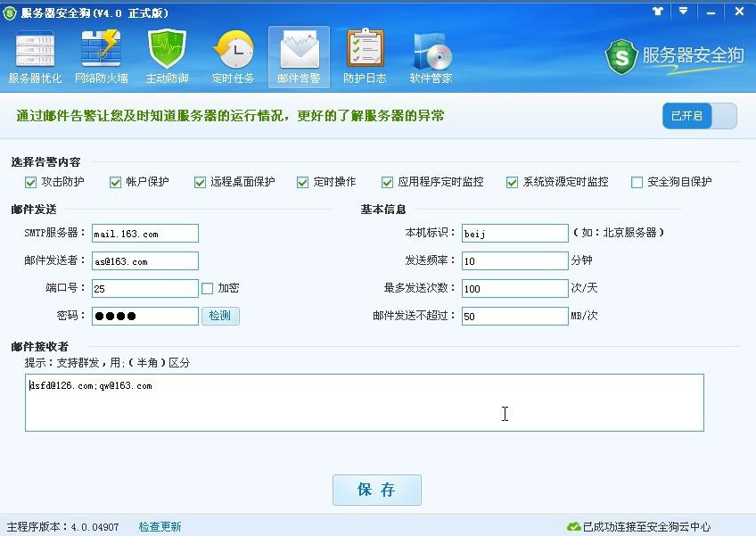Switch to the 邮件告警 tab
756x536 pixels.
pyautogui.click(x=299, y=55)
